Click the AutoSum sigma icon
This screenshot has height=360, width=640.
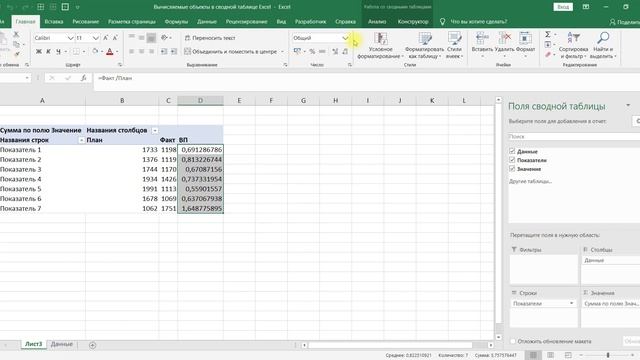[548, 34]
